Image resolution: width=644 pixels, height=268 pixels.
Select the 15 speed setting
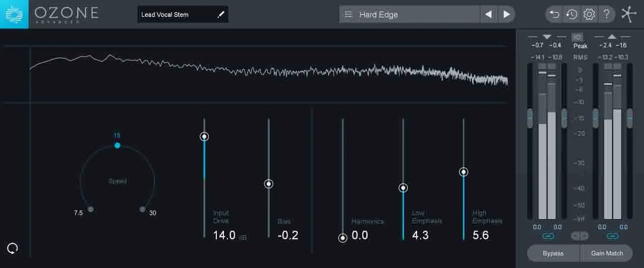117,145
